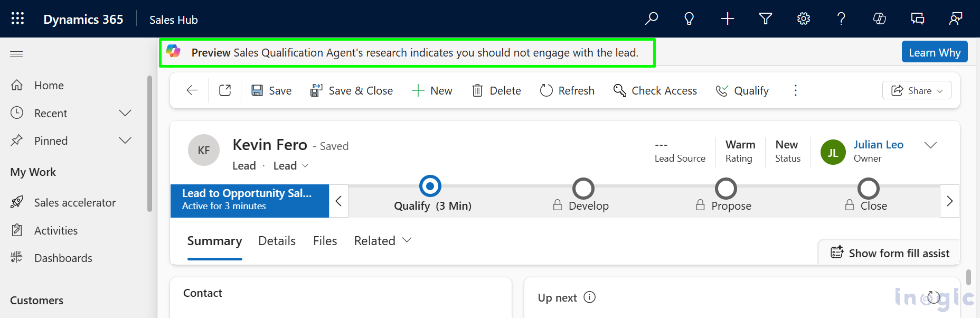Click the Lead Source field

pyautogui.click(x=680, y=151)
